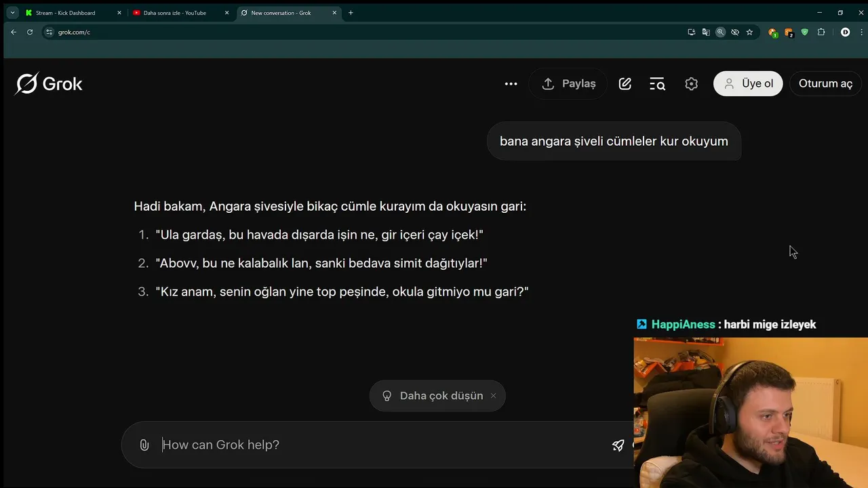Screen dimensions: 868x488
Task: Share the conversation with Paylaş
Action: tap(568, 84)
